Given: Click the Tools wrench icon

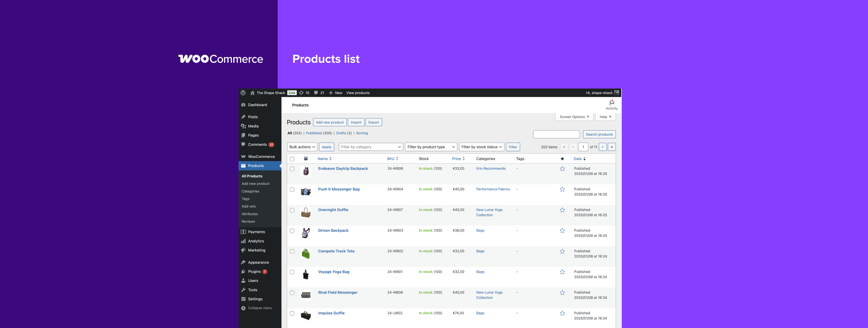Looking at the screenshot, I should (x=243, y=290).
